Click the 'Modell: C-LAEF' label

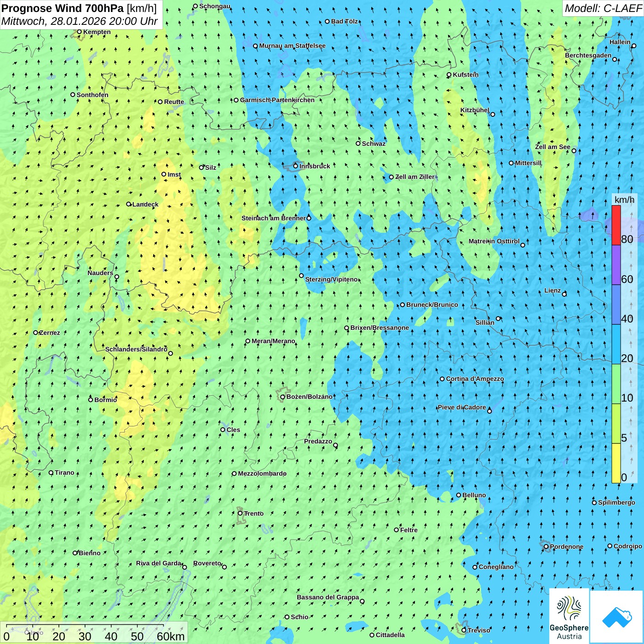click(x=603, y=8)
